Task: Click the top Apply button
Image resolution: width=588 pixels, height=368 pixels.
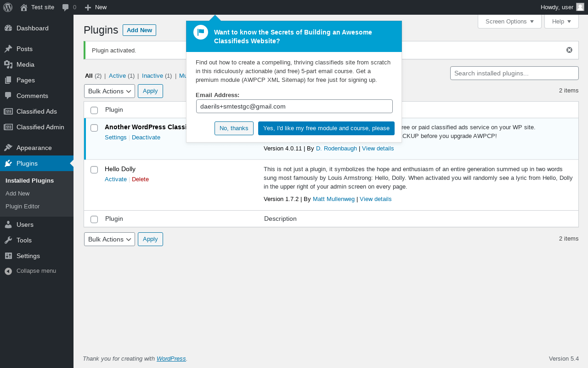Action: (x=150, y=91)
